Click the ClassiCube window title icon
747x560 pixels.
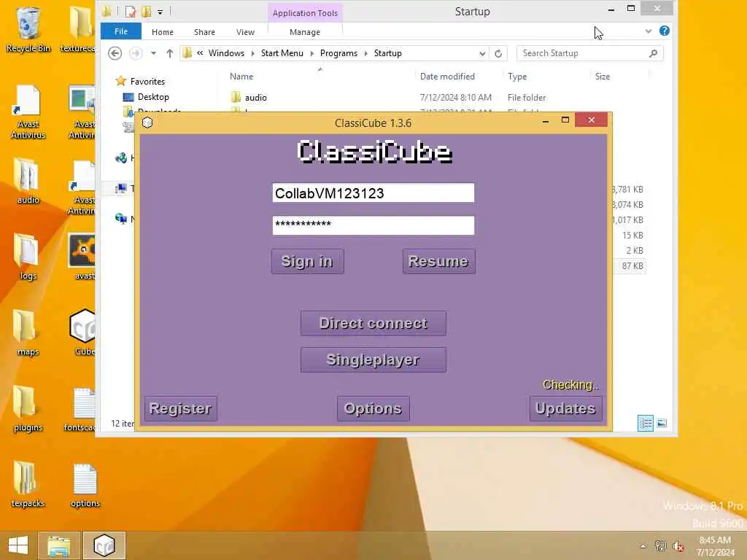click(147, 122)
